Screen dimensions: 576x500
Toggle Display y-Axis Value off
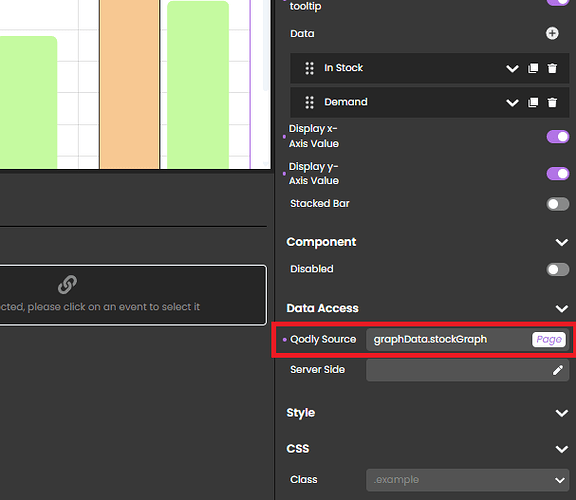coord(558,173)
